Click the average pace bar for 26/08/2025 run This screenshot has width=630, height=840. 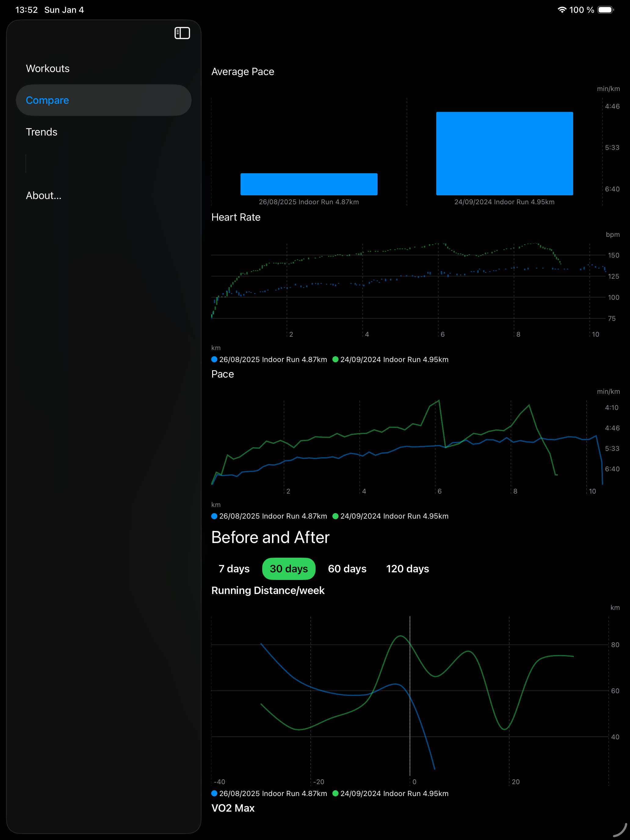click(x=309, y=184)
